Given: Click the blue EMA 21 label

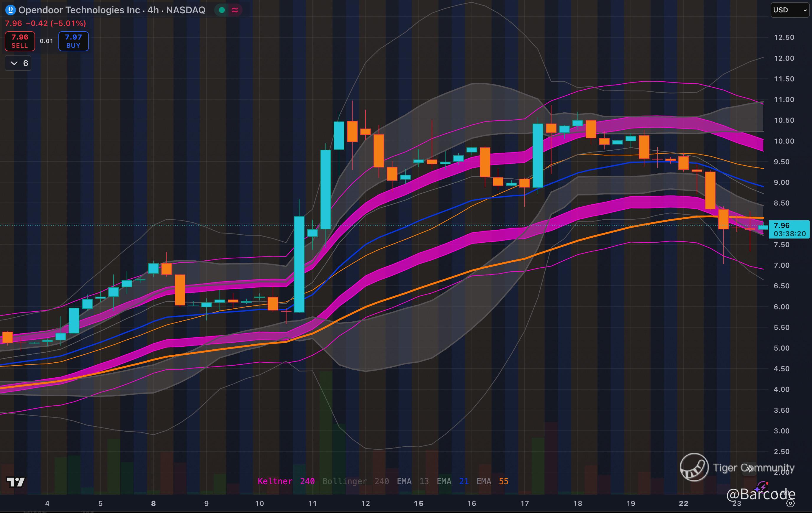Looking at the screenshot, I should [x=452, y=481].
